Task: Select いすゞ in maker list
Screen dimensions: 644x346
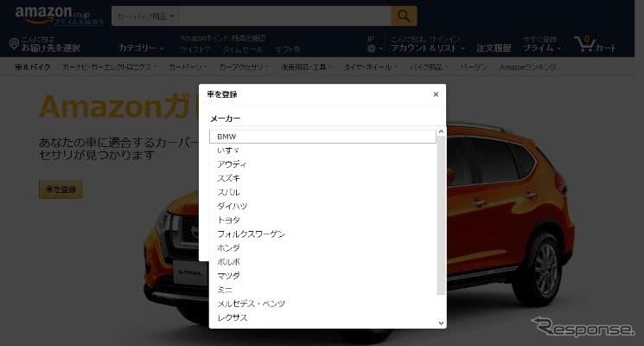Action: 322,151
